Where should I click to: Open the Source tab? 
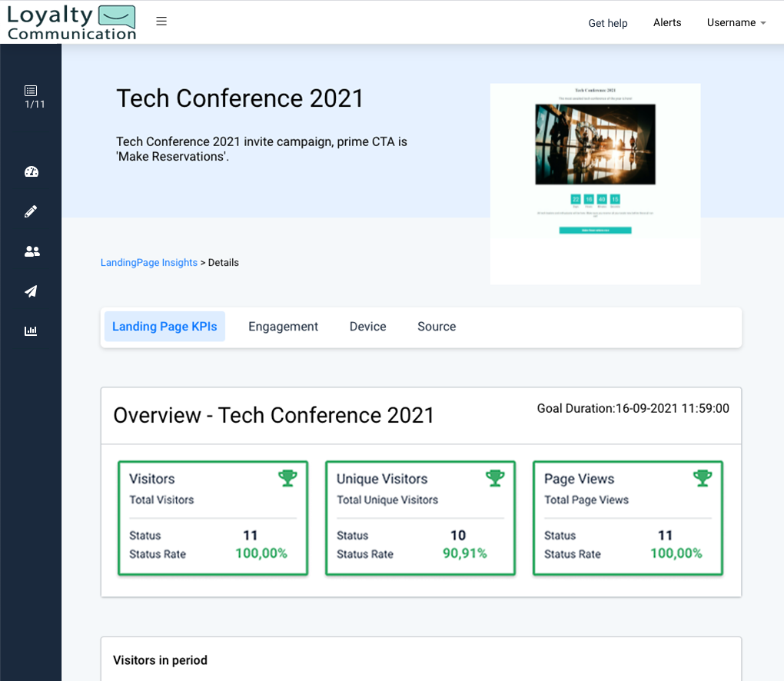[x=436, y=326]
